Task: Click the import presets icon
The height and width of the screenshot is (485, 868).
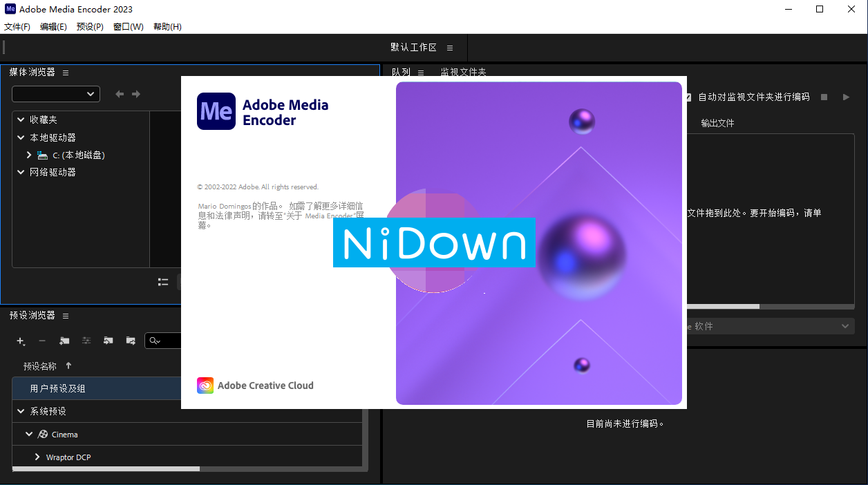Action: point(108,341)
